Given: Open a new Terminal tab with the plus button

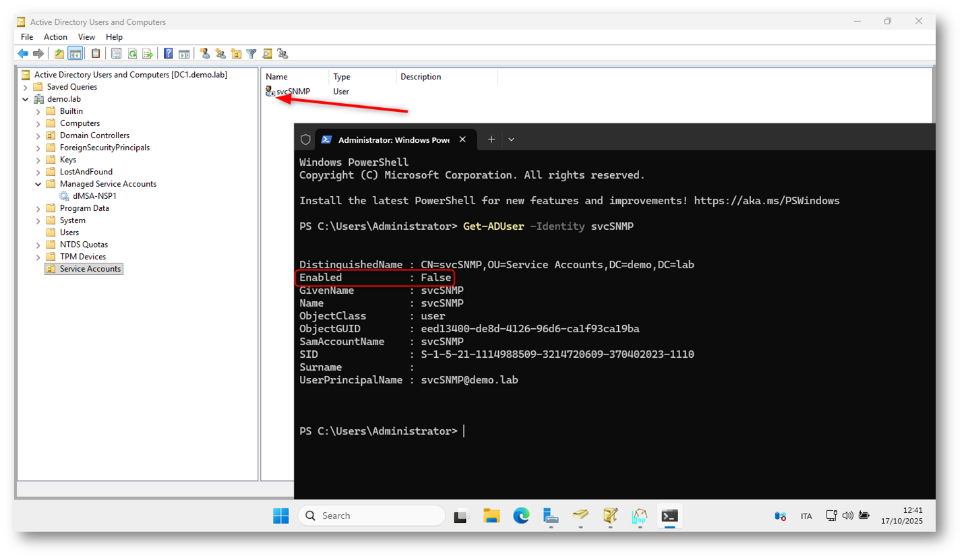Looking at the screenshot, I should tap(490, 139).
